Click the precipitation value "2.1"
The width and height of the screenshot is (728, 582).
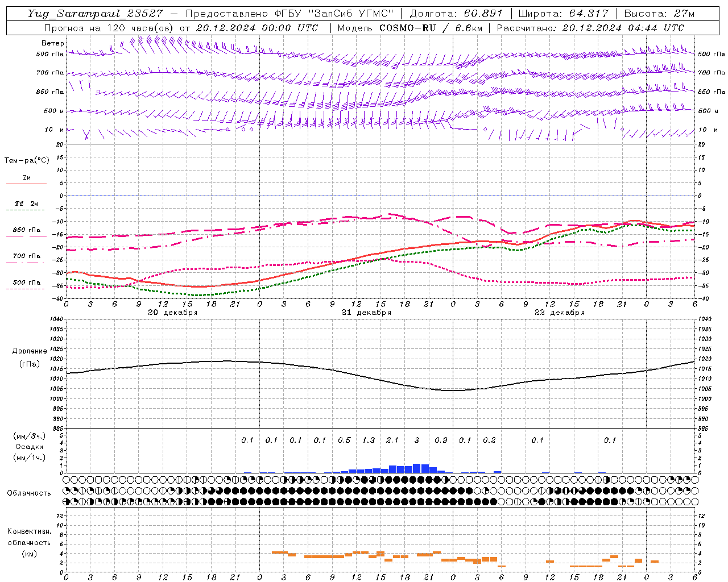coord(392,440)
